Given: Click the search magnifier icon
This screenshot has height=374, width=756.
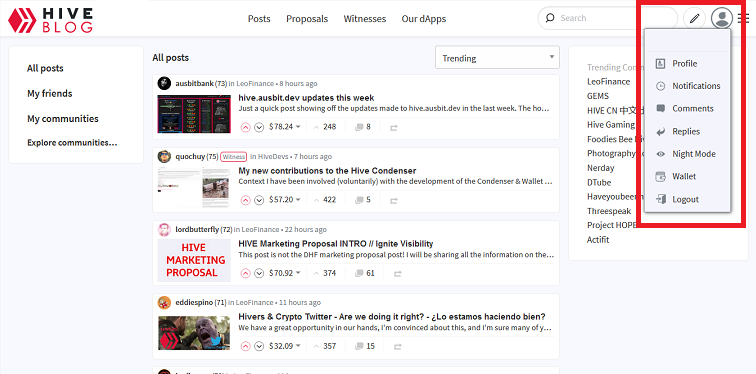Looking at the screenshot, I should pyautogui.click(x=550, y=18).
